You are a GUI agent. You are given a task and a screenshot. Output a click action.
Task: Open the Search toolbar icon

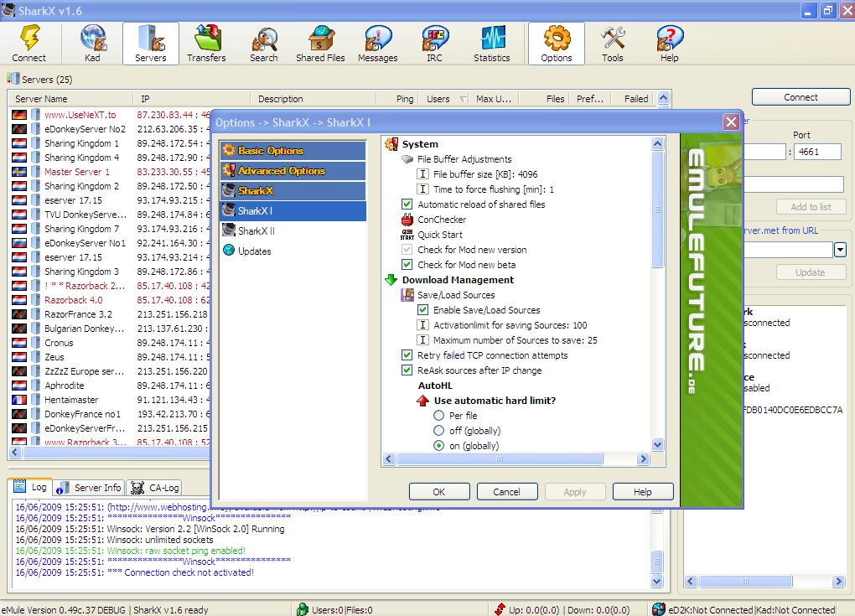tap(264, 44)
